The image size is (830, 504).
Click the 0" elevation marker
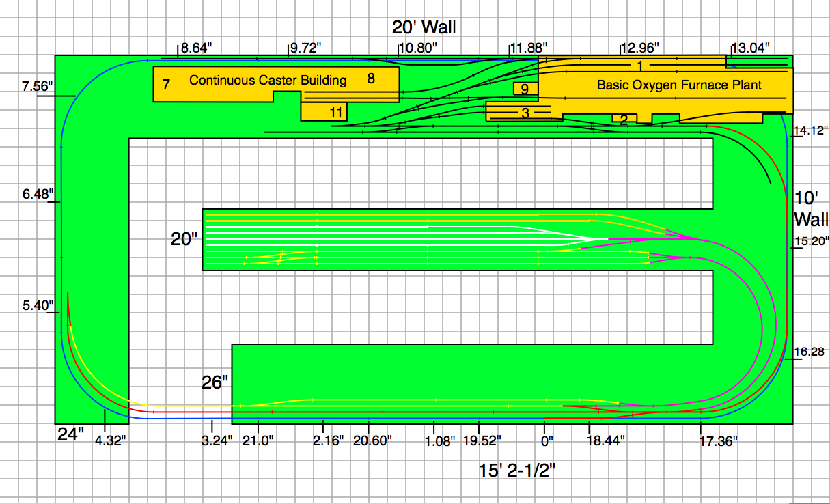[x=547, y=441]
